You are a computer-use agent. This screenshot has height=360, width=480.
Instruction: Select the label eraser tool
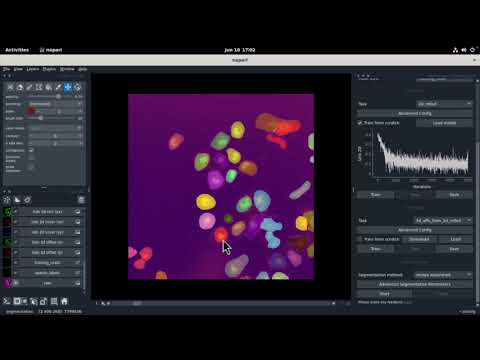[20, 87]
